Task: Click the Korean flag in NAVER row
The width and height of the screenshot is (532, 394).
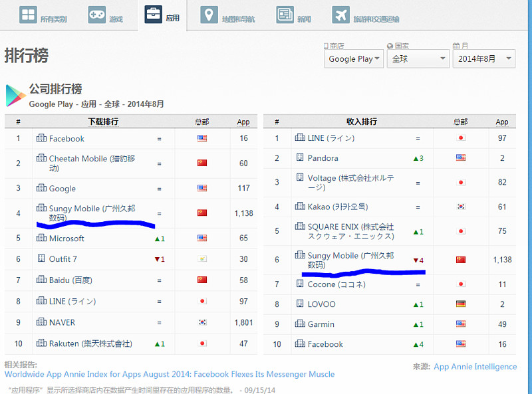Action: coord(202,322)
